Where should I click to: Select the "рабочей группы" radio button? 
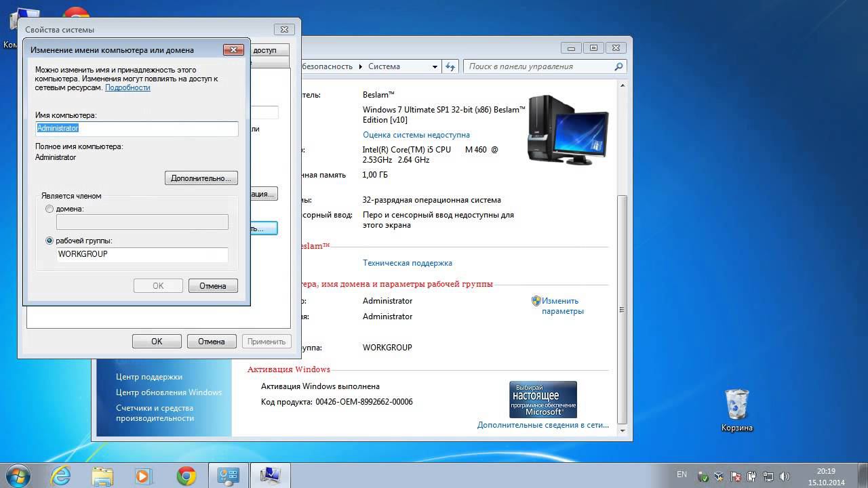(x=50, y=241)
